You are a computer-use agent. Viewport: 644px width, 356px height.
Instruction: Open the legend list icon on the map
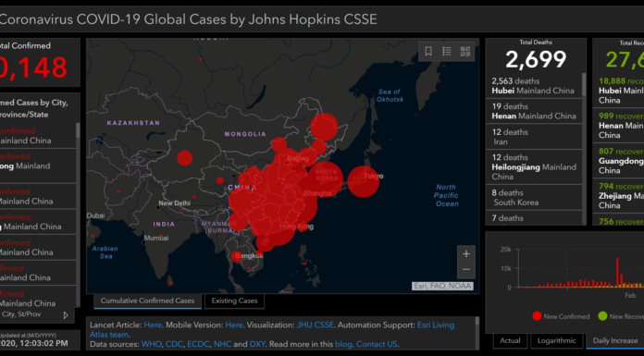[446, 51]
